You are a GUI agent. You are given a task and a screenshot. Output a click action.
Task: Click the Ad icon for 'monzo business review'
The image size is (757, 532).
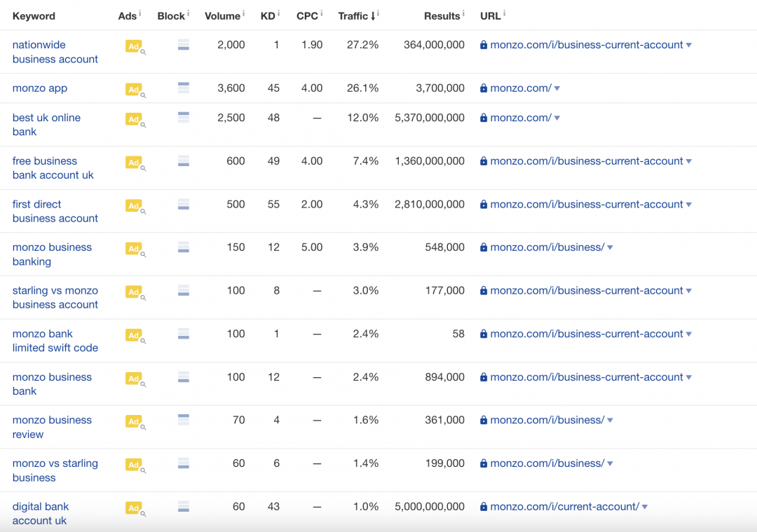(x=133, y=421)
